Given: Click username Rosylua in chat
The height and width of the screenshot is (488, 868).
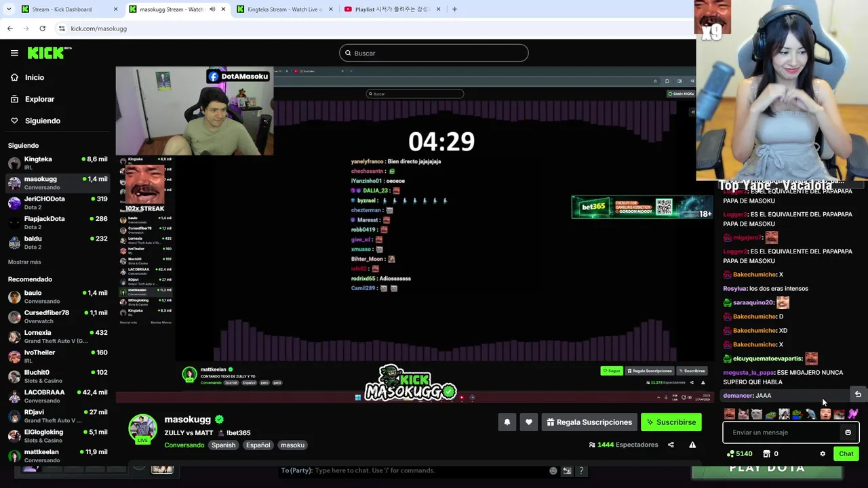Looking at the screenshot, I should pos(734,289).
